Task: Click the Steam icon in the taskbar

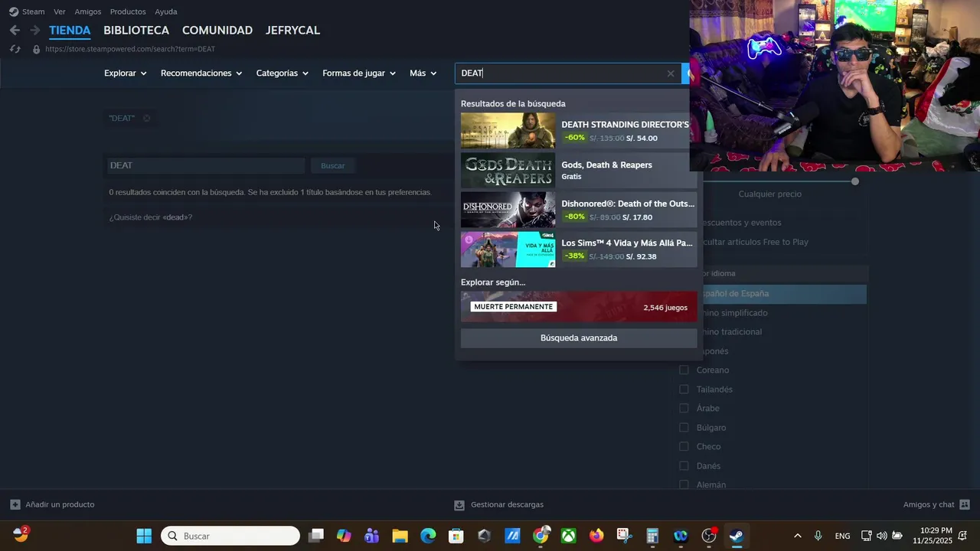Action: click(x=737, y=536)
